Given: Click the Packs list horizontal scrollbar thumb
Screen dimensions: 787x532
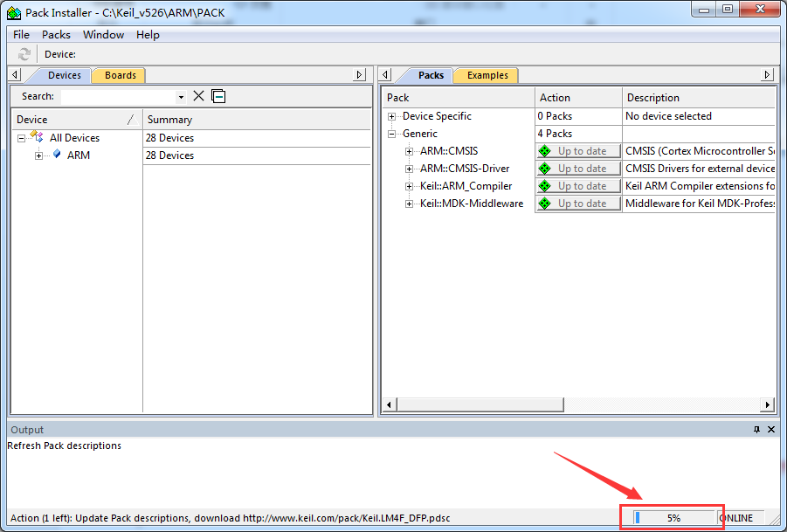Looking at the screenshot, I should click(x=480, y=404).
